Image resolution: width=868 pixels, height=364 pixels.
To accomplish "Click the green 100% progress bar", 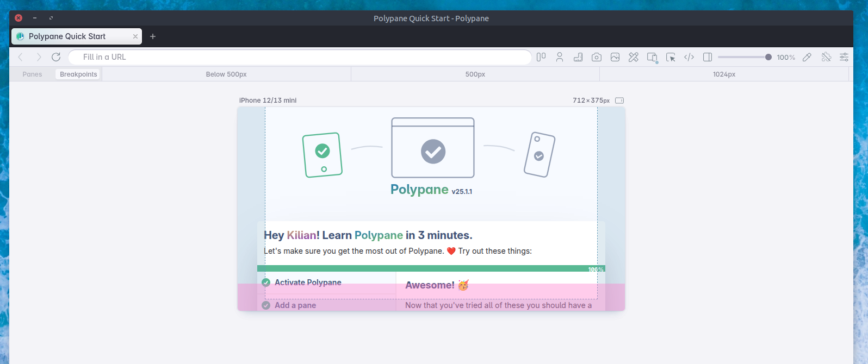I will click(431, 268).
